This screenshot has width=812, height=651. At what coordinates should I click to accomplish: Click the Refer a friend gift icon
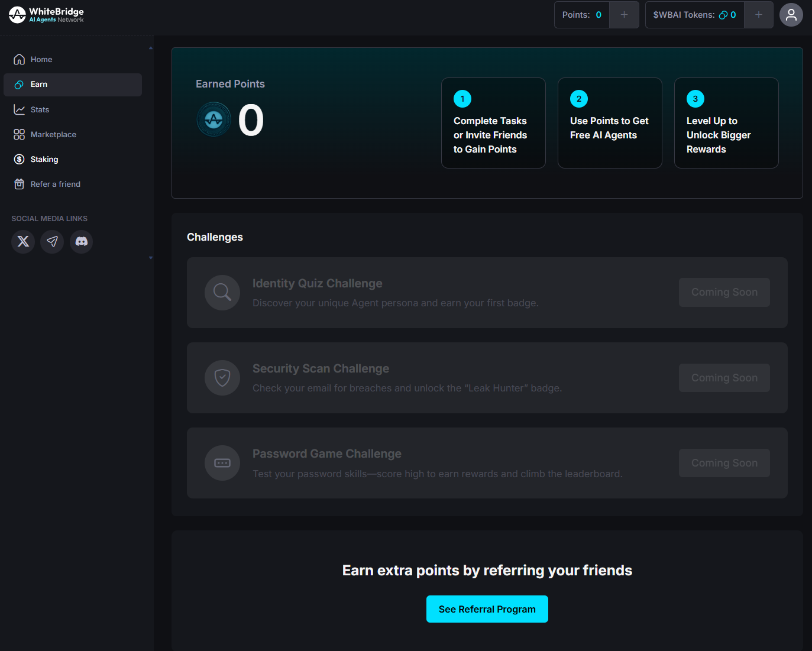point(20,184)
